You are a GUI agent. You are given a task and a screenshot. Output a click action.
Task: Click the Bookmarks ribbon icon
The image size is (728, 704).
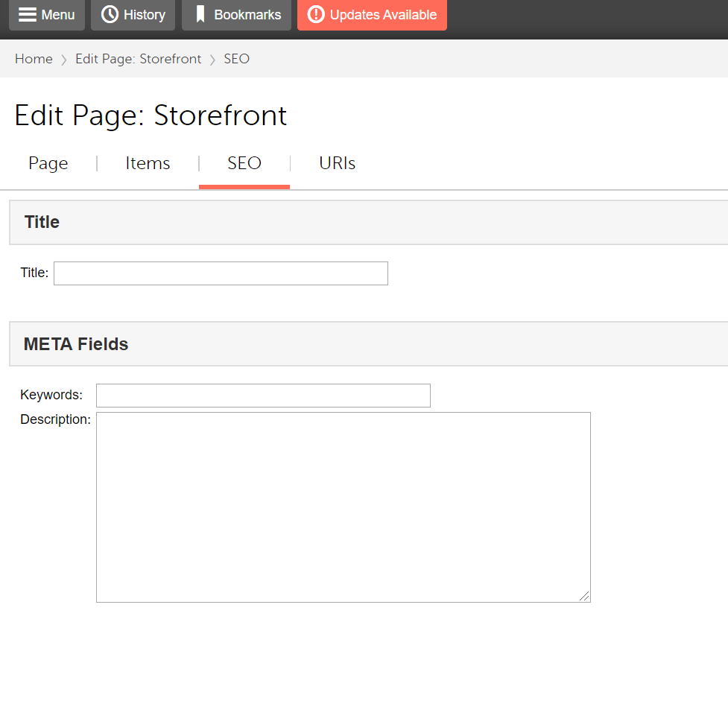coord(200,15)
